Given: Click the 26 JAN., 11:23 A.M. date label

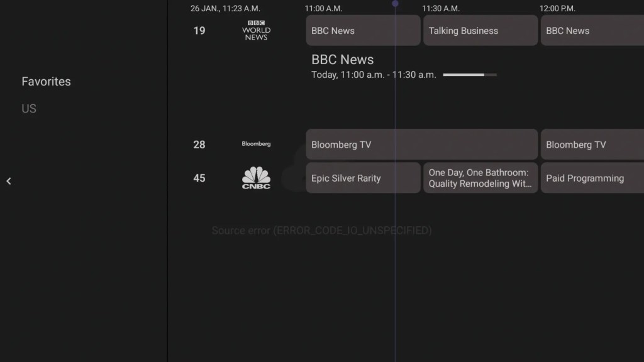Looking at the screenshot, I should click(225, 8).
